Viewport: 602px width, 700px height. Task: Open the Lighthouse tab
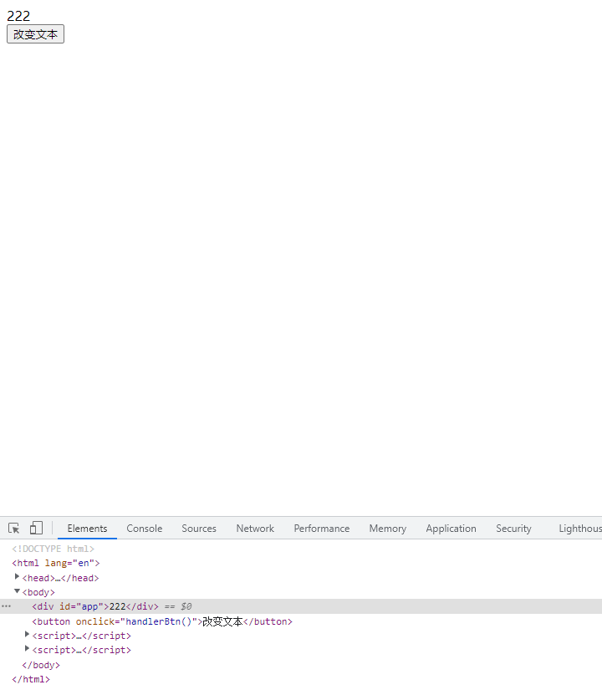pyautogui.click(x=579, y=528)
